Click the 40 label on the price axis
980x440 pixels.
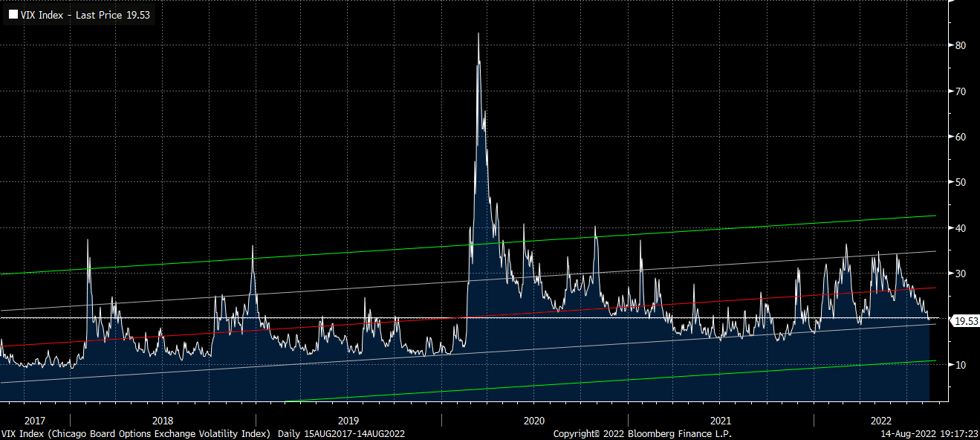pyautogui.click(x=959, y=228)
